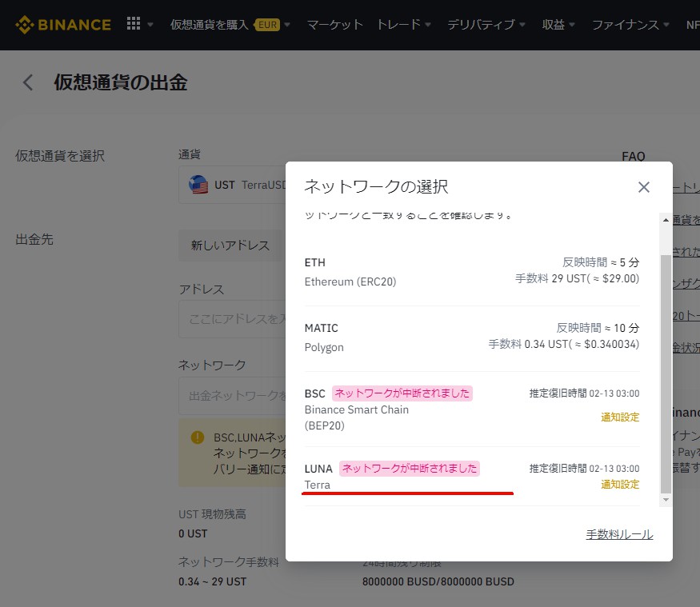Click the dialog scrollbar down arrow
Screen dimensions: 700x607
[x=666, y=500]
